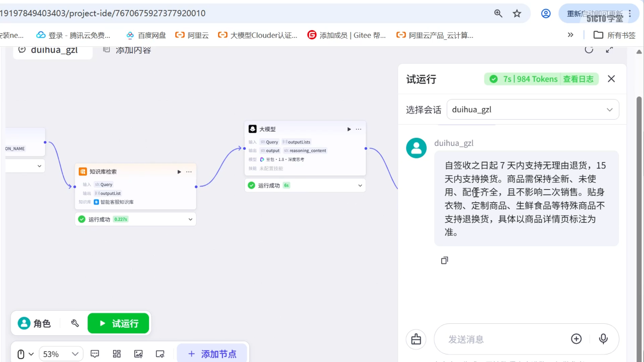This screenshot has height=362, width=644.
Task: Open the 所有书签 folder
Action: [615, 35]
